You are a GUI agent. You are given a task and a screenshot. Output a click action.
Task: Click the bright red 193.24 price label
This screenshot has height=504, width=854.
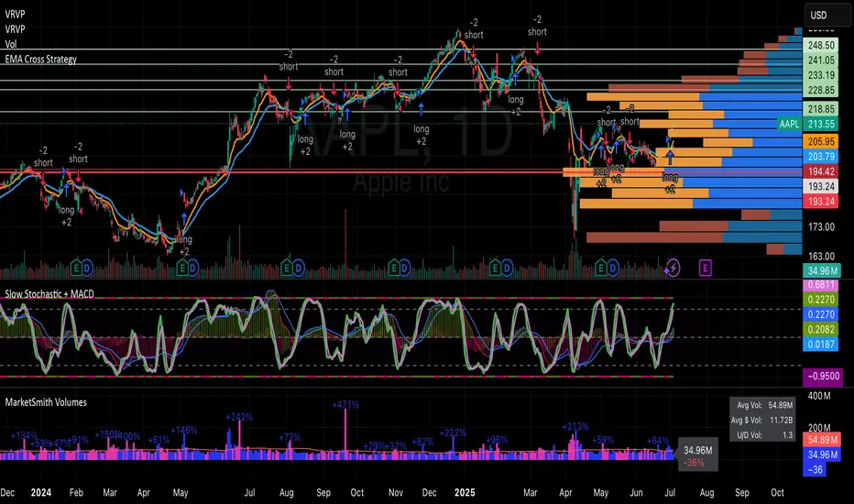point(821,201)
